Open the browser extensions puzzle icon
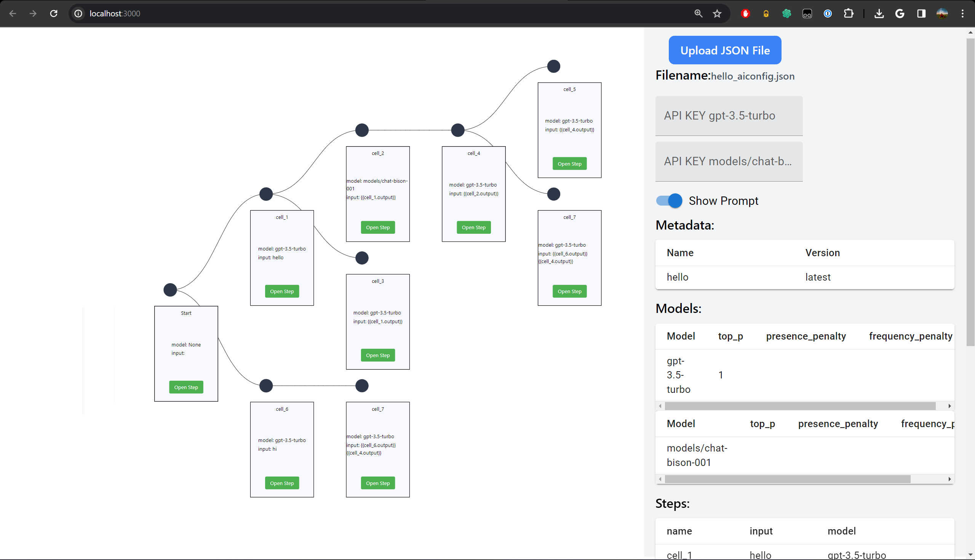This screenshot has width=975, height=560. (x=849, y=13)
